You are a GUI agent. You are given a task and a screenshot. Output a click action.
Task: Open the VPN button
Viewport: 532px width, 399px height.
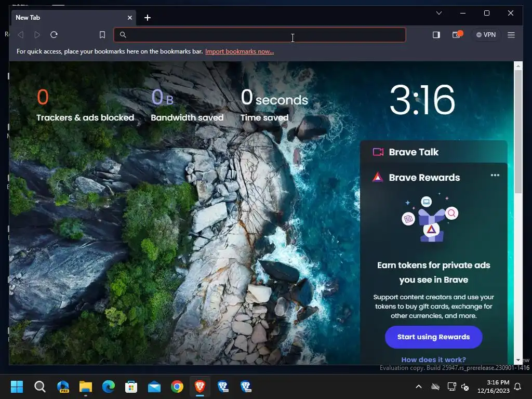point(486,35)
